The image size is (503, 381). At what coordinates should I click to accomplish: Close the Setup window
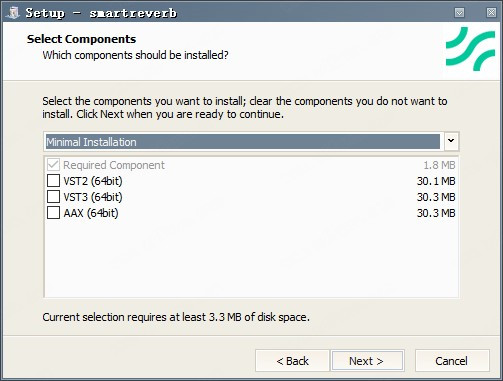point(491,13)
